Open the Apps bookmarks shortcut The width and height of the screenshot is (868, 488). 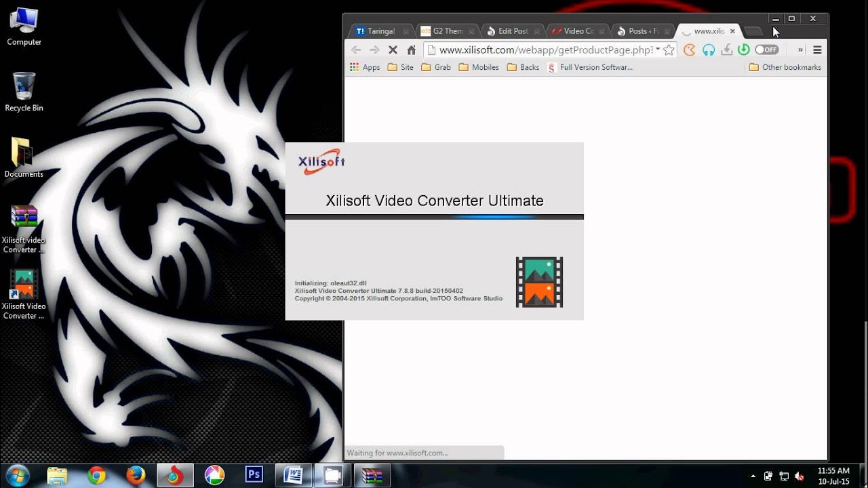click(365, 67)
